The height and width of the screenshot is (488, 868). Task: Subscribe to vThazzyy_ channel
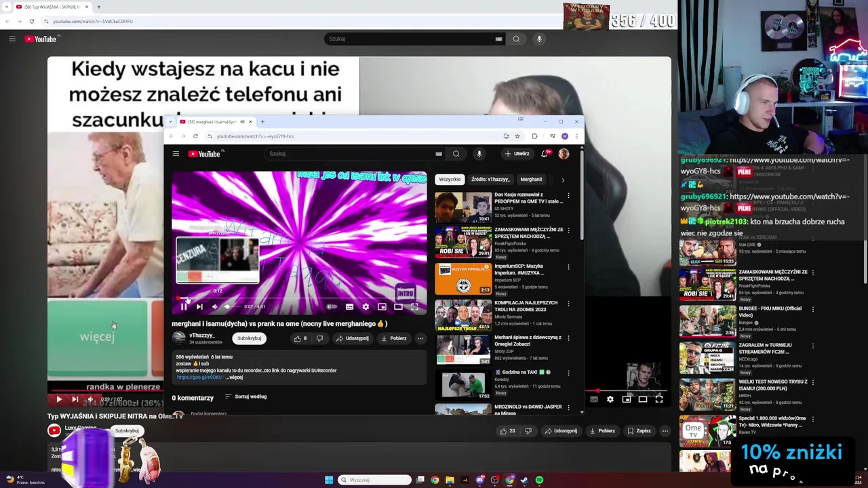(x=249, y=338)
